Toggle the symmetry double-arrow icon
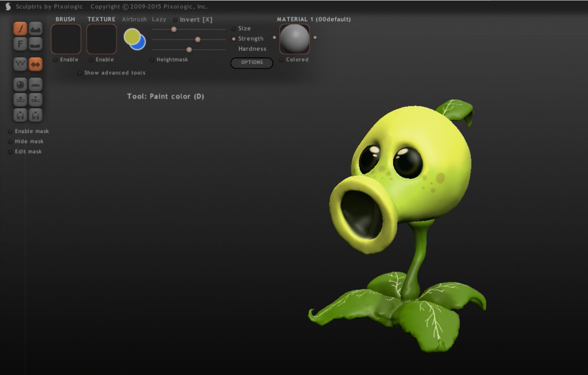 point(36,64)
